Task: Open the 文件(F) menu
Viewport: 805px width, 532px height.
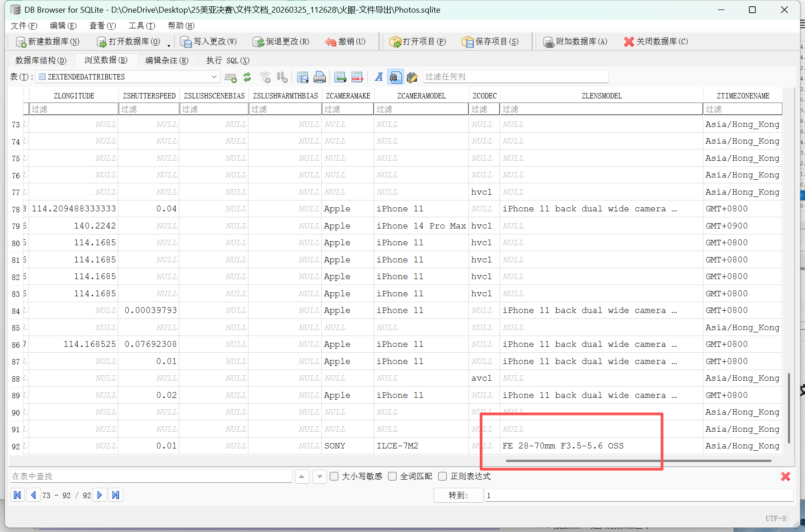Action: coord(24,26)
